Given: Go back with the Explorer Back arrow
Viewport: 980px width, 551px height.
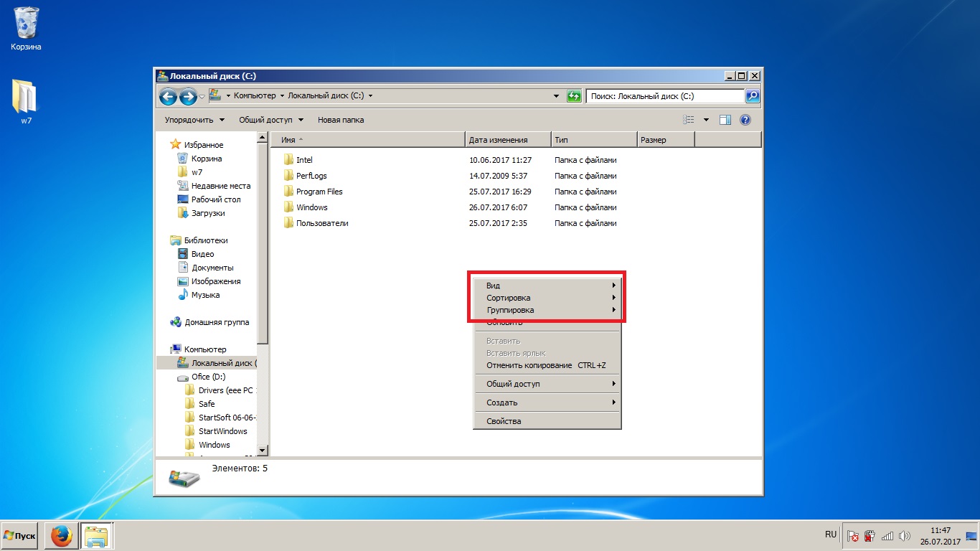Looking at the screenshot, I should click(x=168, y=96).
